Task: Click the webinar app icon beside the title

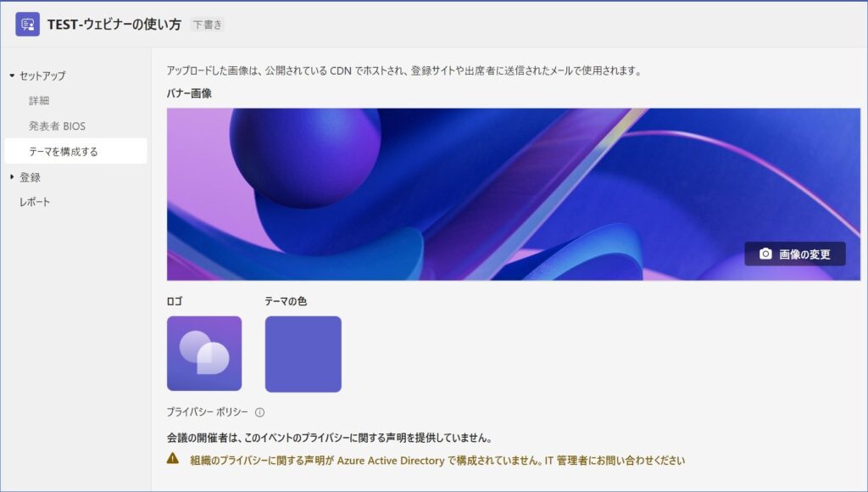Action: point(27,25)
